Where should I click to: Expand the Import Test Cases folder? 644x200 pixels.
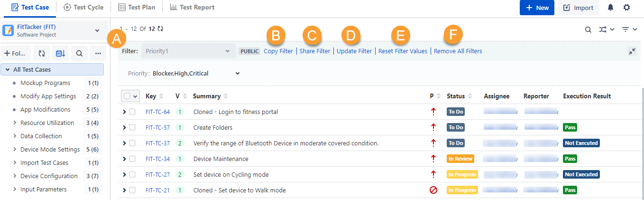pos(15,162)
